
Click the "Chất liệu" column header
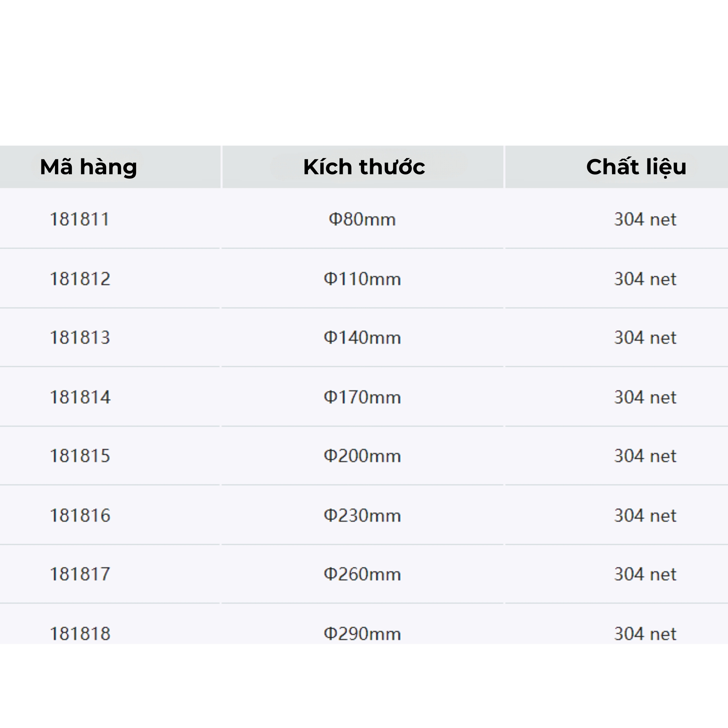(636, 167)
